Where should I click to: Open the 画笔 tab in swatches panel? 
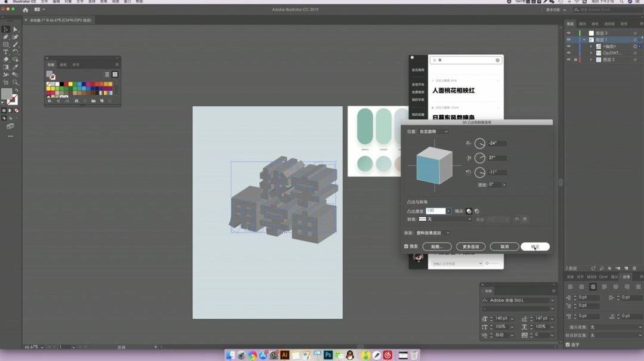point(63,64)
